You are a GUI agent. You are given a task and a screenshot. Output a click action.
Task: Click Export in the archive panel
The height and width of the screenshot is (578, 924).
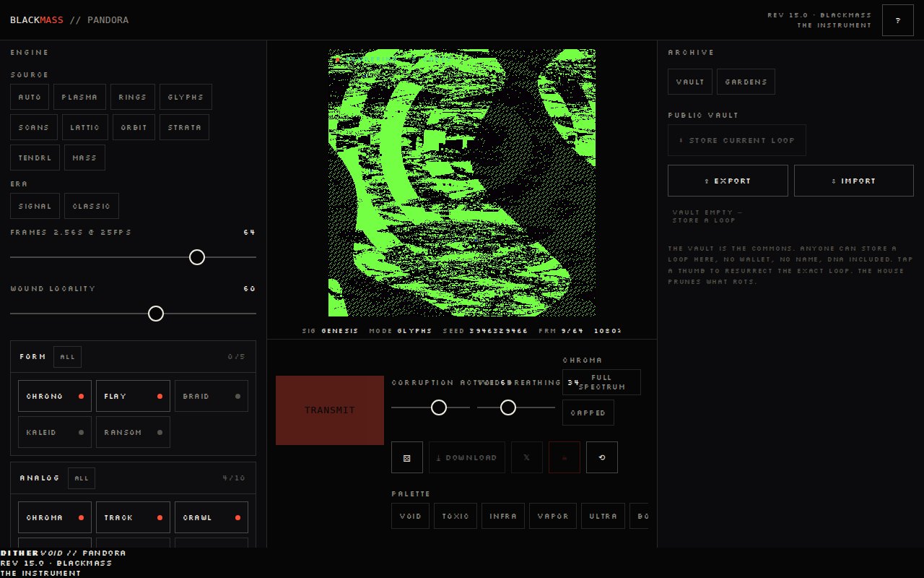tap(728, 181)
